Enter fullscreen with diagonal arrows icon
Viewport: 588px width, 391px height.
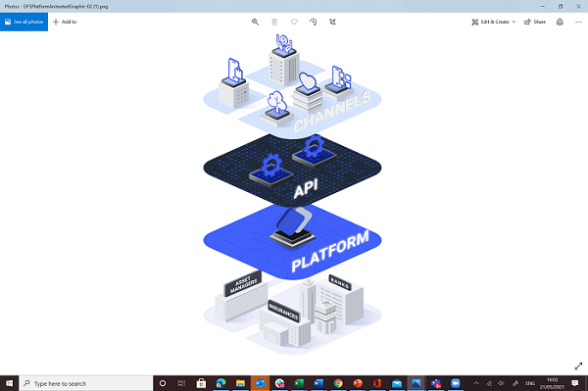[578, 367]
